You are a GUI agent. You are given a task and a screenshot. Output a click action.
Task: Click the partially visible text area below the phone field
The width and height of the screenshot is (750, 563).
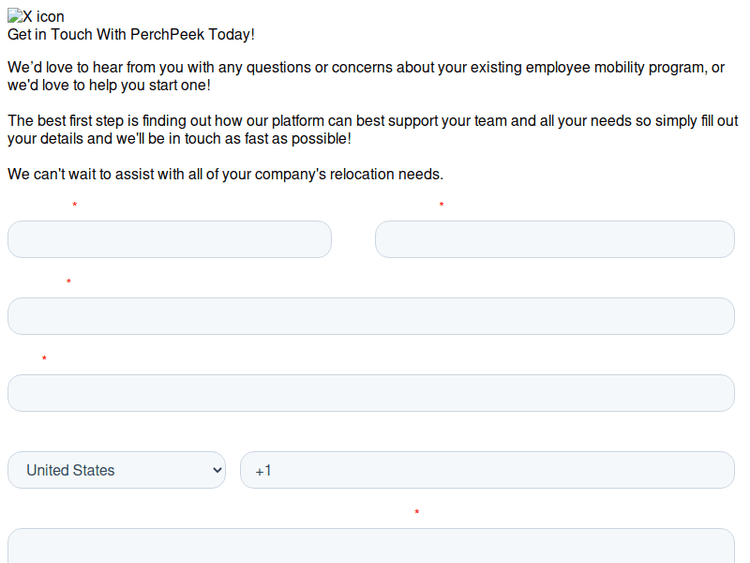click(371, 546)
